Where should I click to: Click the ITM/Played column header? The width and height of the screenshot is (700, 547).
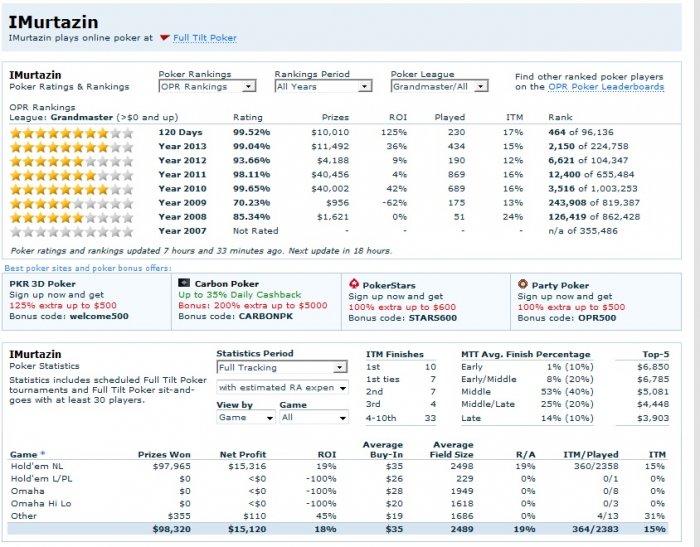click(x=591, y=455)
